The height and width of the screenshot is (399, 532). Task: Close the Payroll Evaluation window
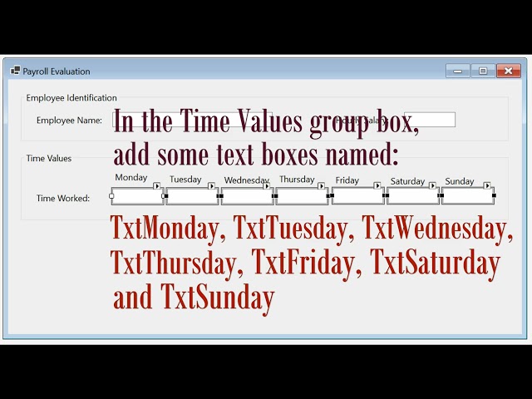508,71
